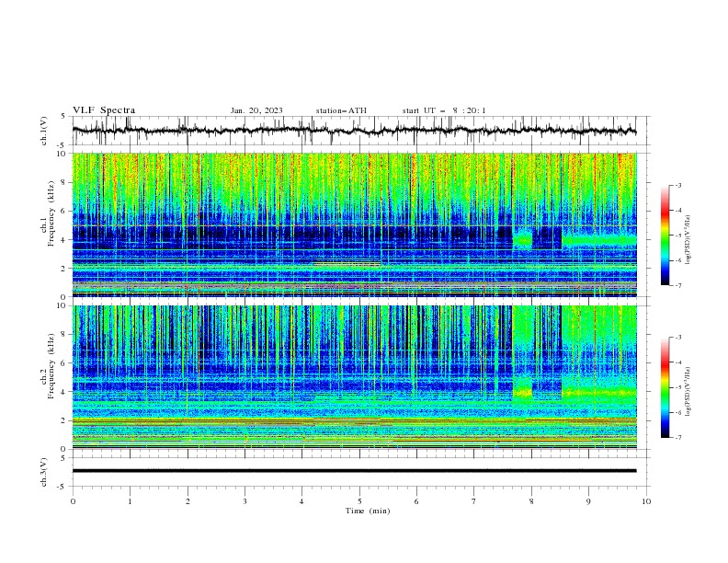Click the '-3' label on ch.1 colorbar
The width and height of the screenshot is (728, 563).
677,185
